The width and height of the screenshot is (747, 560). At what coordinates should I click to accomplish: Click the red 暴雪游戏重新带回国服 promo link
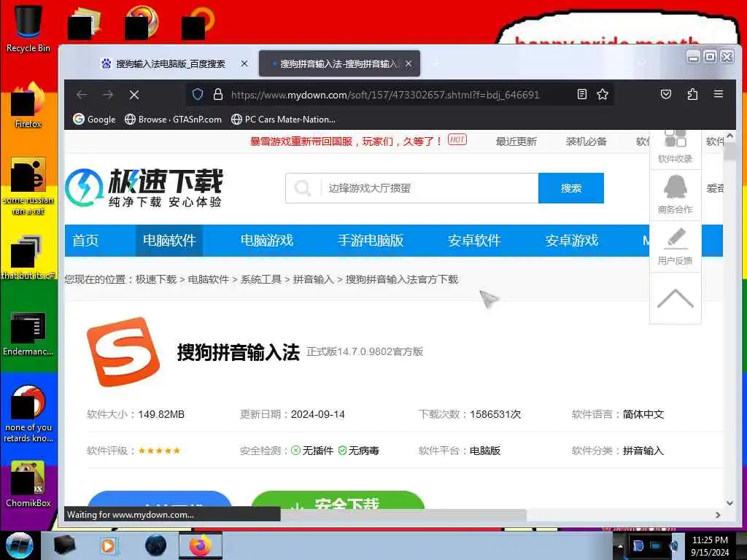tap(347, 141)
